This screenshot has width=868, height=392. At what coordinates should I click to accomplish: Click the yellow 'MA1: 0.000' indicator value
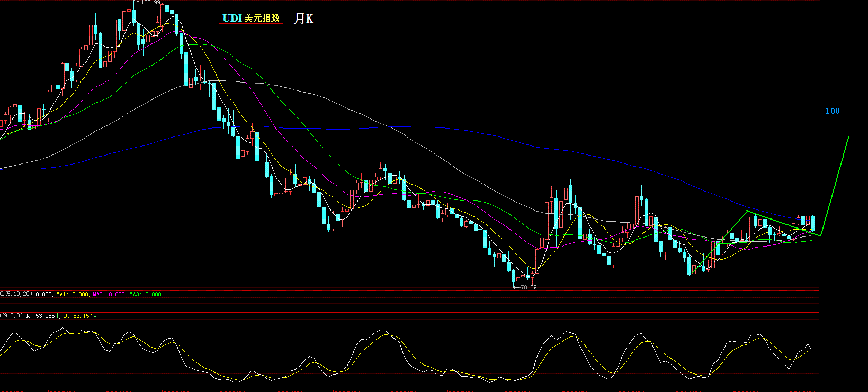coord(73,294)
